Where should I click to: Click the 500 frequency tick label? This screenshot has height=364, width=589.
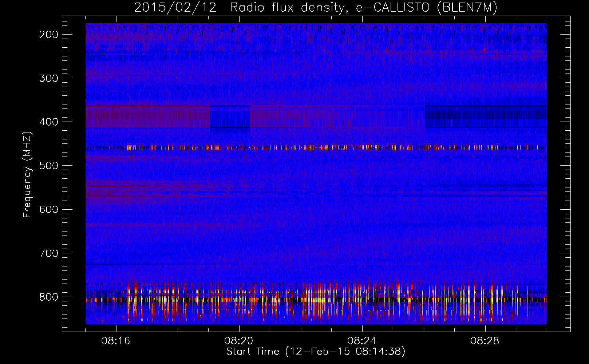[49, 166]
